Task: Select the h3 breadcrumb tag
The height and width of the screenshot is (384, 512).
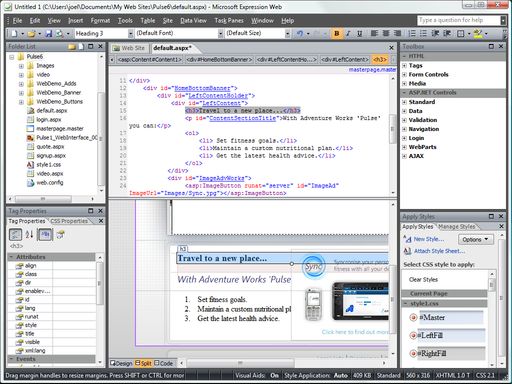Action: pos(380,60)
